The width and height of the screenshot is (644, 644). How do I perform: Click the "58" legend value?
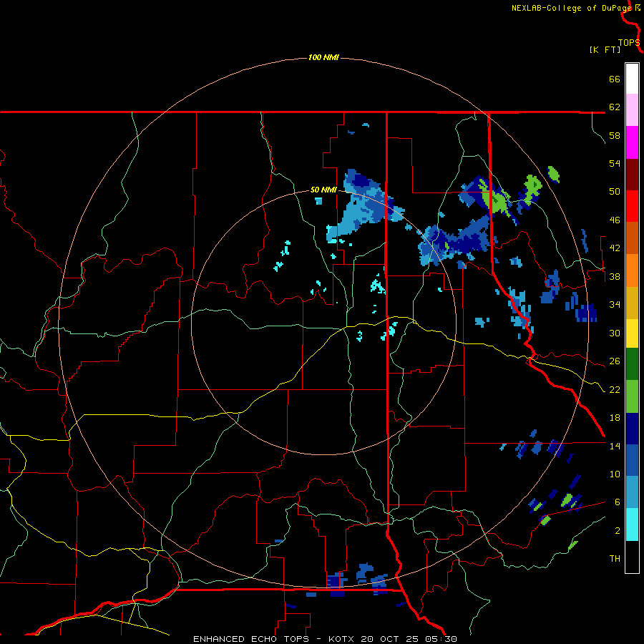pyautogui.click(x=615, y=135)
